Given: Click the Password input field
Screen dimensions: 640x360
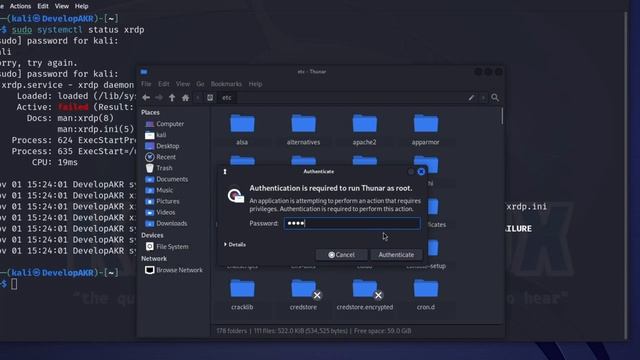Looking at the screenshot, I should pos(352,223).
